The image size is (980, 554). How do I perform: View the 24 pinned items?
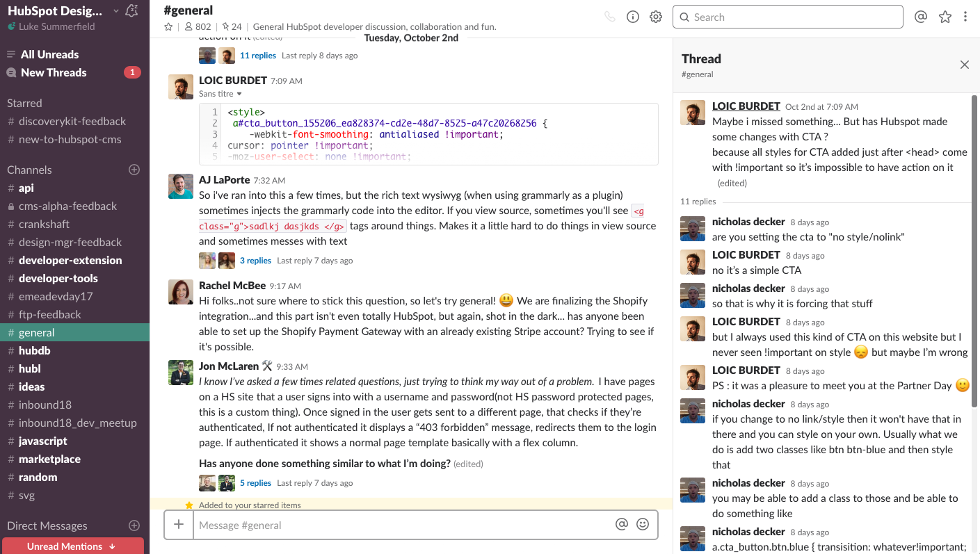[x=232, y=27]
